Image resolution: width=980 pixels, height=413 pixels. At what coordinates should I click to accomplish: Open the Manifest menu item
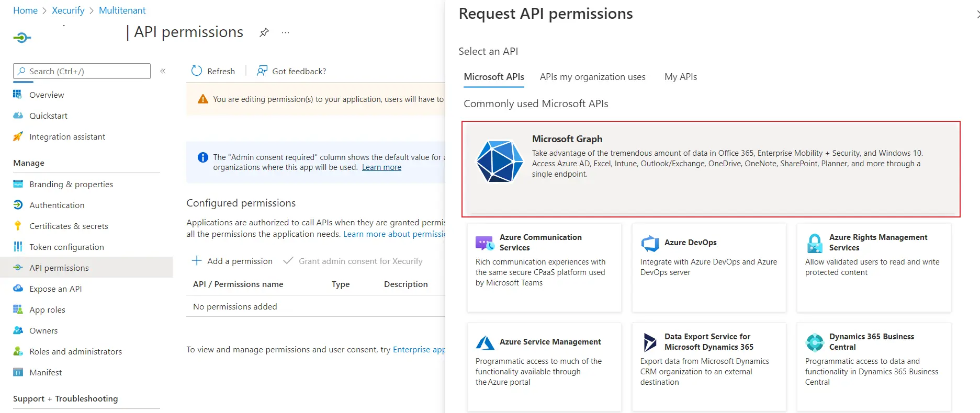point(46,372)
